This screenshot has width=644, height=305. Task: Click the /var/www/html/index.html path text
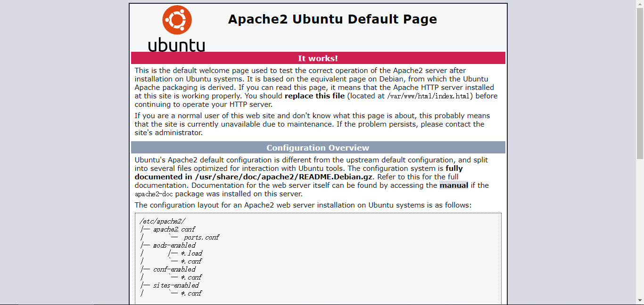[429, 96]
